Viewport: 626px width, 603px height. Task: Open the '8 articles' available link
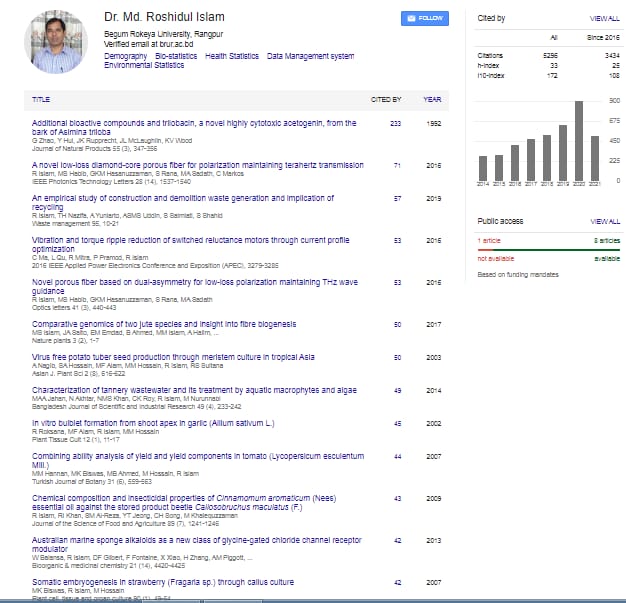point(606,241)
